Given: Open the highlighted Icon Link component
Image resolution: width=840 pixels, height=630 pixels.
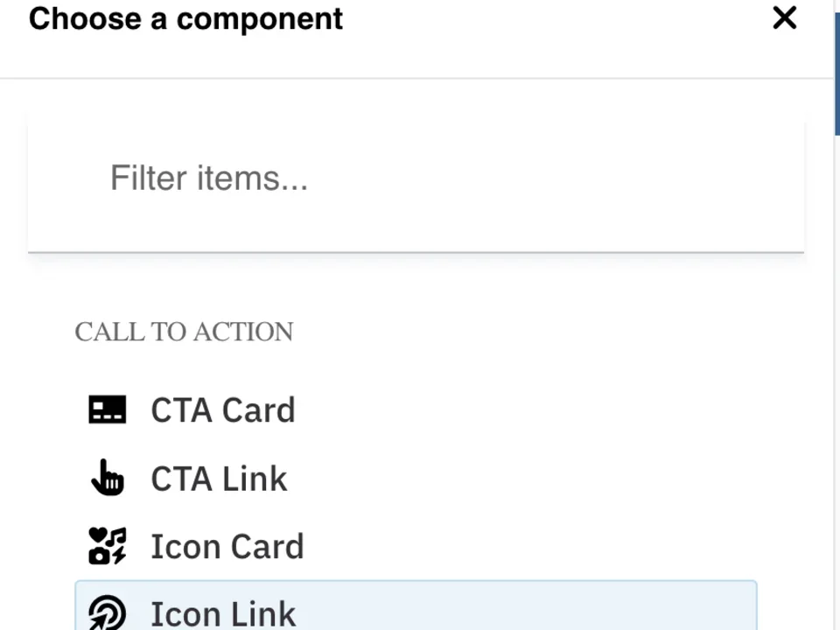Looking at the screenshot, I should tap(223, 612).
